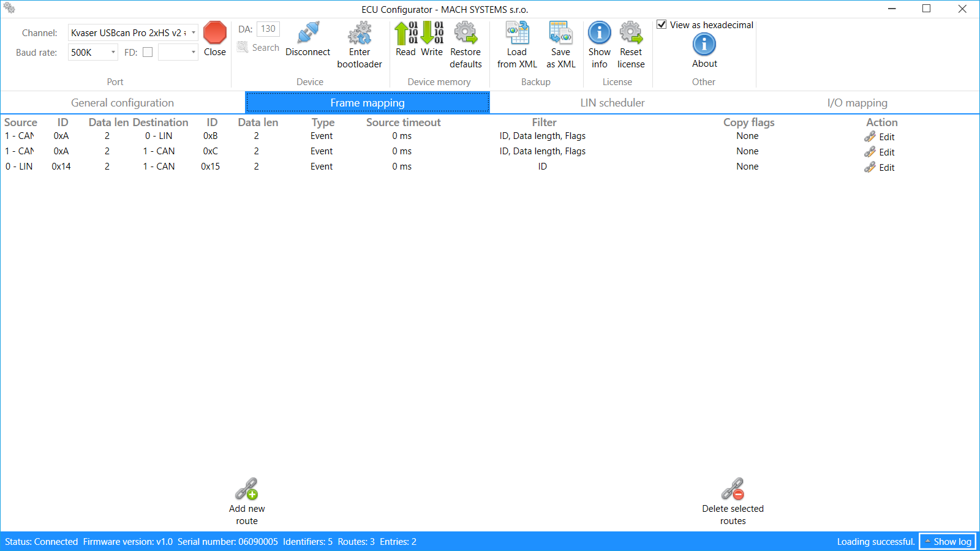Click the DA address input field
980x551 pixels.
coord(268,29)
